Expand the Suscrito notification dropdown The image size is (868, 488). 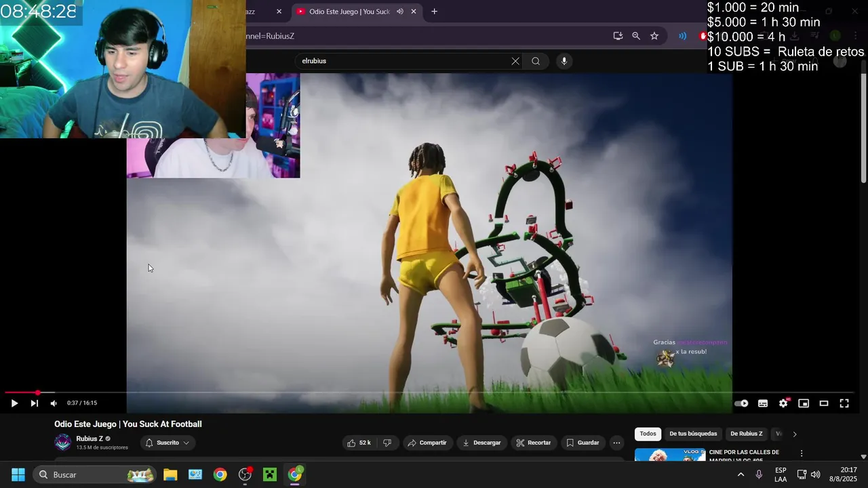tap(167, 443)
